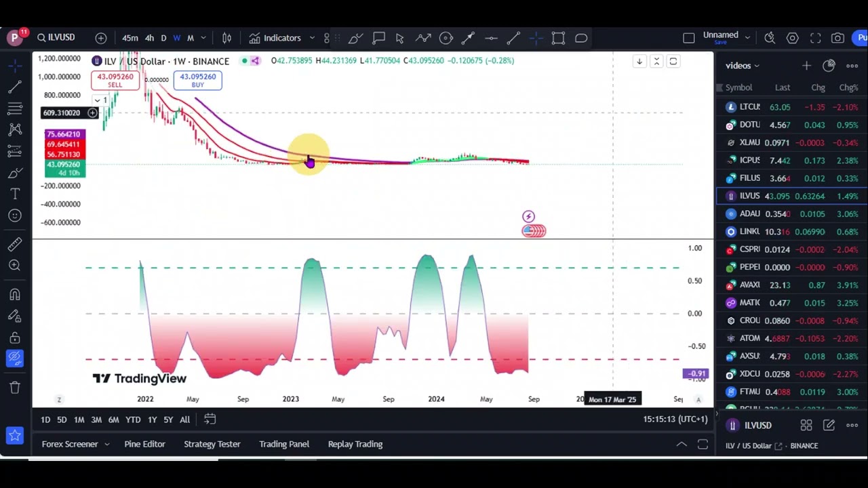
Task: Open the layout selection square icon
Action: click(x=689, y=38)
